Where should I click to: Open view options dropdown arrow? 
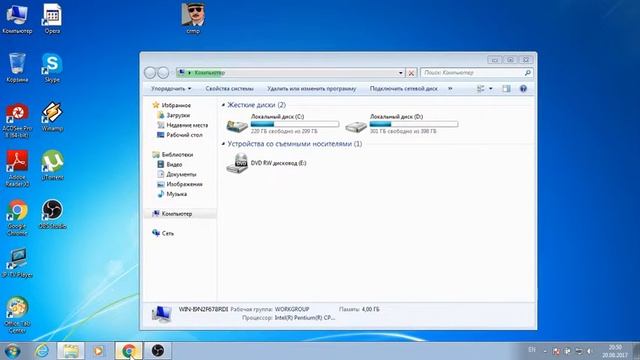[x=491, y=89]
